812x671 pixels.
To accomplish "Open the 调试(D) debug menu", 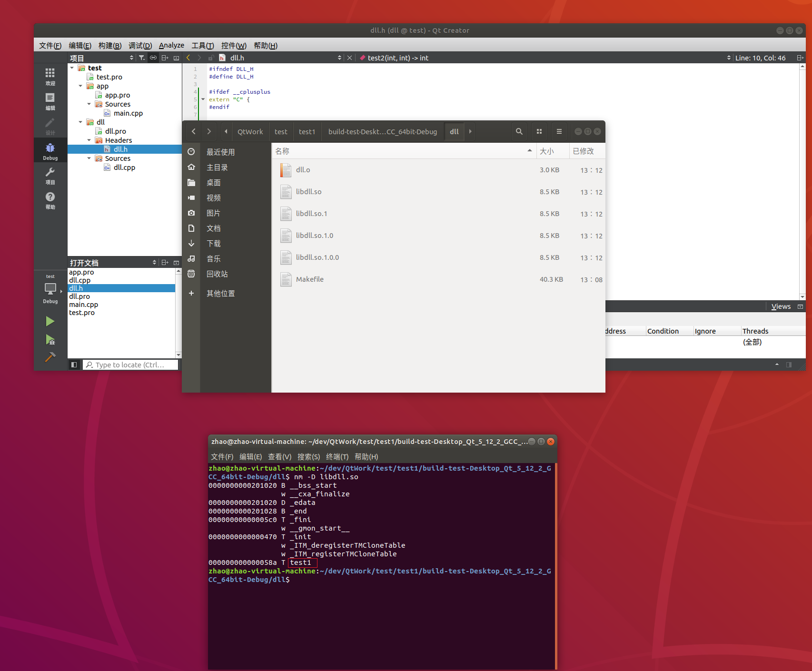I will 140,45.
